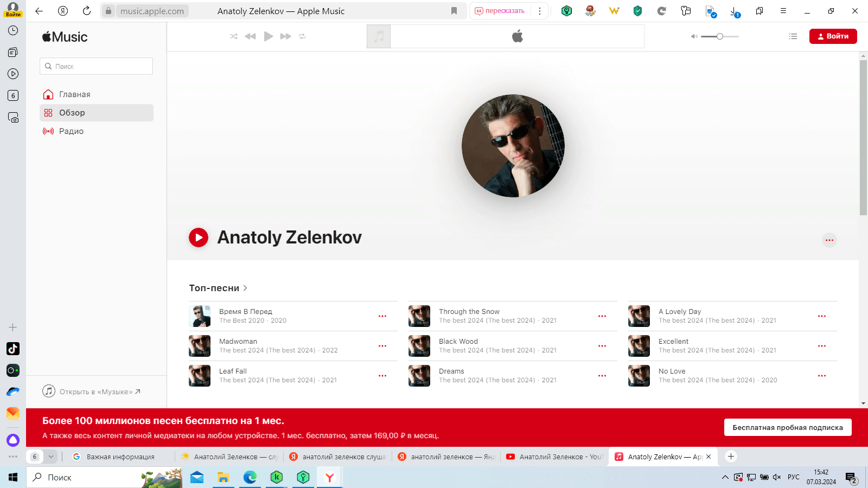This screenshot has width=868, height=488.
Task: Open more options for Through the Snow
Action: click(602, 316)
